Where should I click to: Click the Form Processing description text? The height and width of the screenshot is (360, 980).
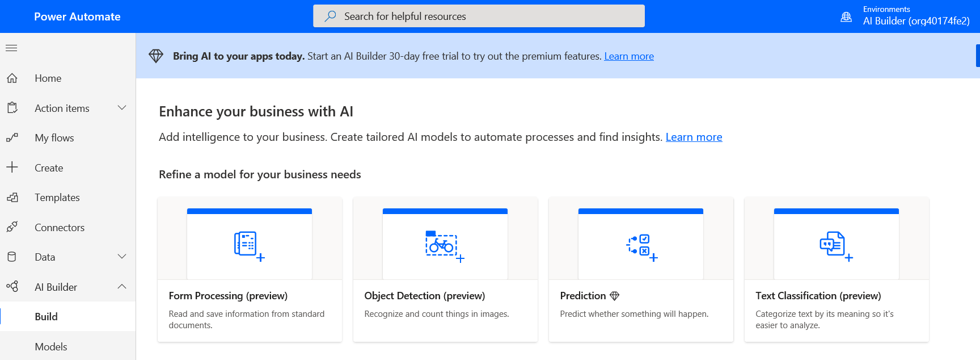coord(247,320)
